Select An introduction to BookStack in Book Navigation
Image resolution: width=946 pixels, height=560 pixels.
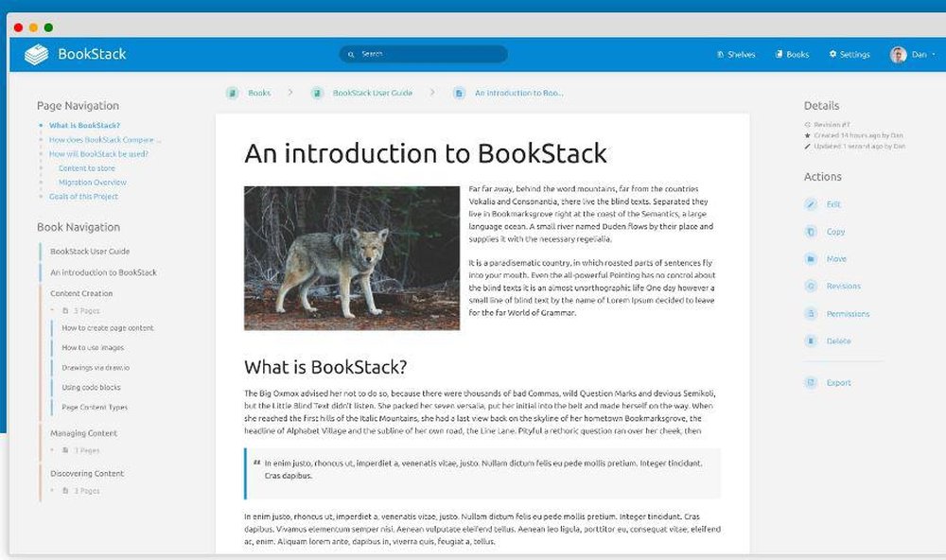(103, 272)
